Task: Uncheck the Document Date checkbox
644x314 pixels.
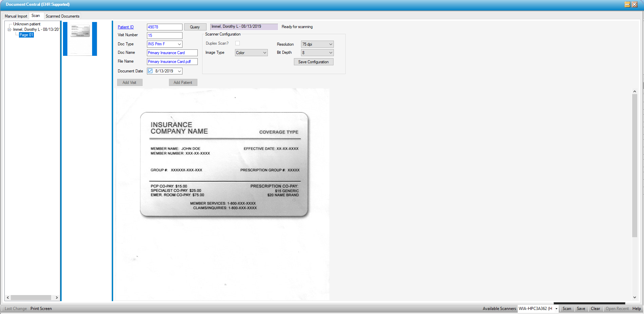Action: pyautogui.click(x=150, y=71)
